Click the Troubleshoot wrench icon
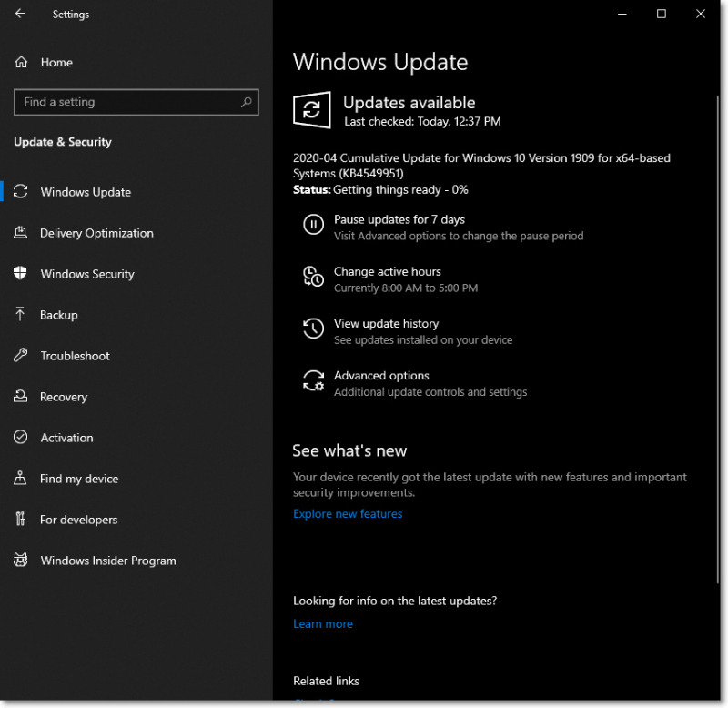The width and height of the screenshot is (728, 708). point(20,355)
